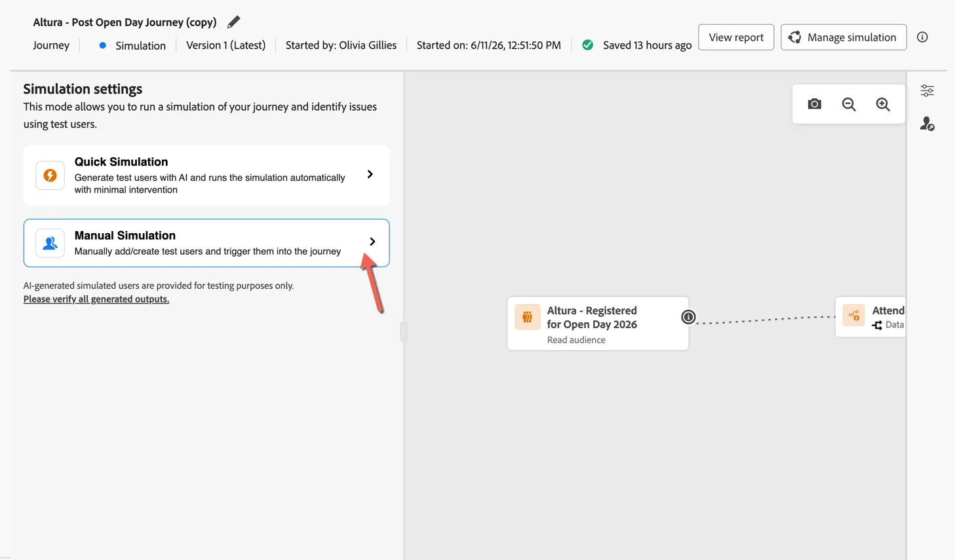
Task: Click 'Started by: Olivia Gillies' text
Action: pyautogui.click(x=341, y=45)
